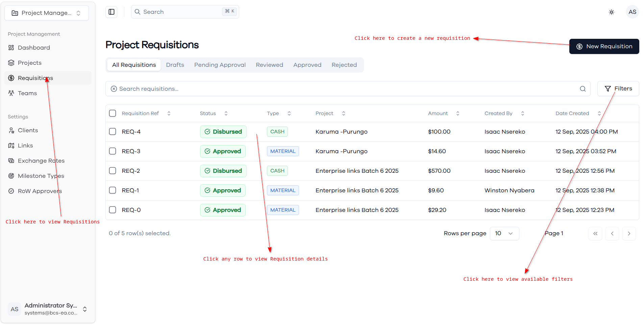Switch to the Pending Approval tab
This screenshot has width=644, height=326.
tap(220, 65)
